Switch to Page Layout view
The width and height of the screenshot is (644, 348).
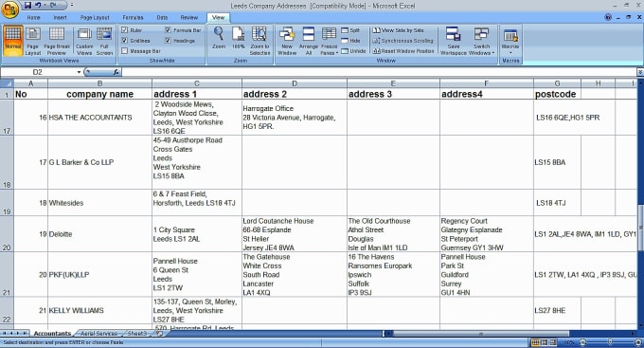(x=33, y=41)
